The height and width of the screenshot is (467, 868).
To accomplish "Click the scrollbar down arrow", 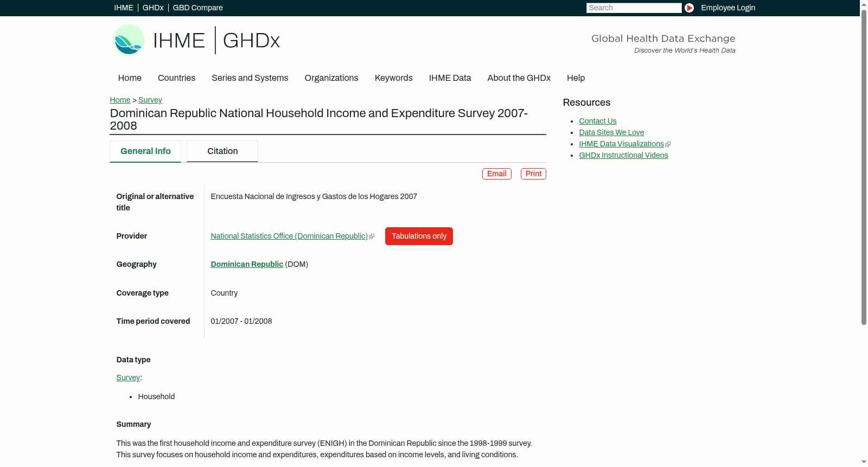I will (864, 462).
